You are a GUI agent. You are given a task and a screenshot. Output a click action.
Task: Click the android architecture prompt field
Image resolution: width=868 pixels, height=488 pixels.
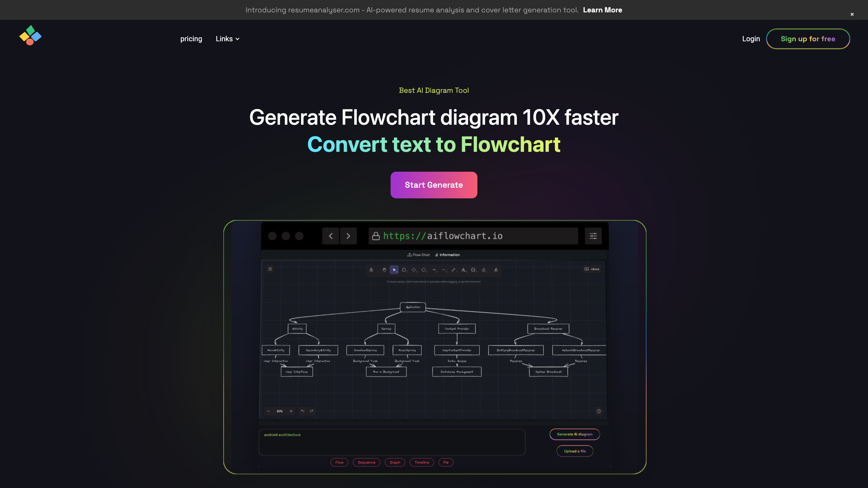[x=392, y=442]
